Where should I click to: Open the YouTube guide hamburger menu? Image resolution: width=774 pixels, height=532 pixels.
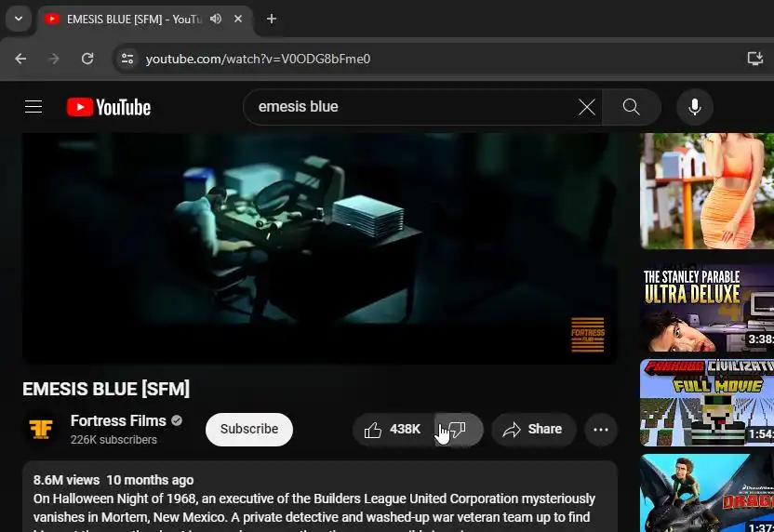click(x=33, y=107)
